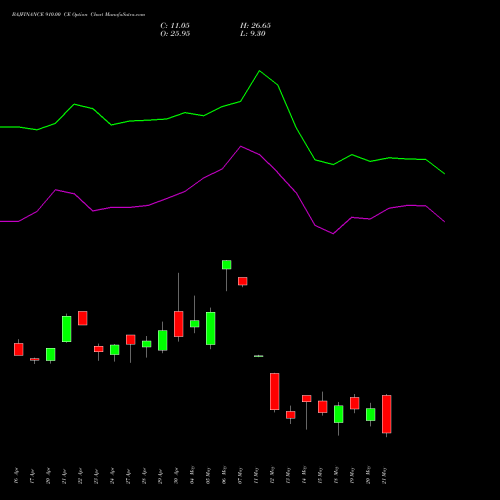Click the large red candlestick for 12 May
The image size is (500, 500).
(x=275, y=391)
